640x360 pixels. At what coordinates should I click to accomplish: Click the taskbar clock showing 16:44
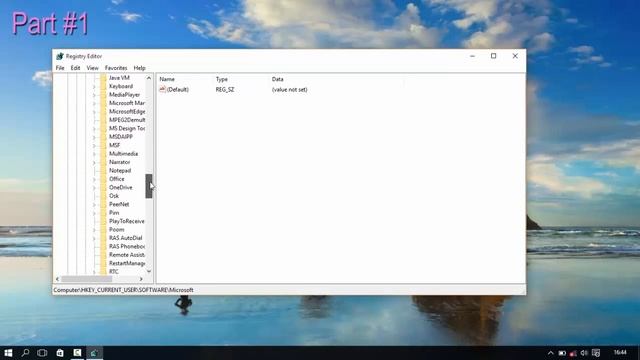(620, 352)
